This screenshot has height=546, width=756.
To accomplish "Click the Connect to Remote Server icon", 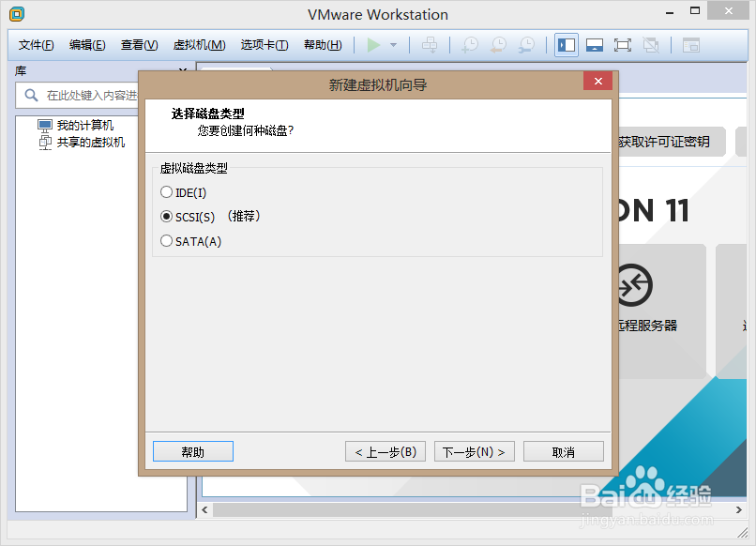I will 633,285.
